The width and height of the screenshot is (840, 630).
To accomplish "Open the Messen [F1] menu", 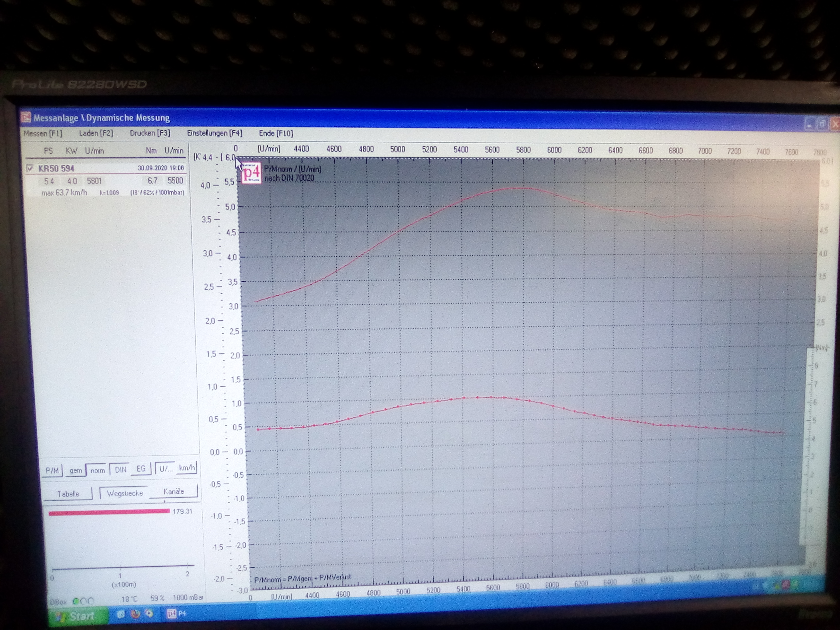I will point(43,133).
